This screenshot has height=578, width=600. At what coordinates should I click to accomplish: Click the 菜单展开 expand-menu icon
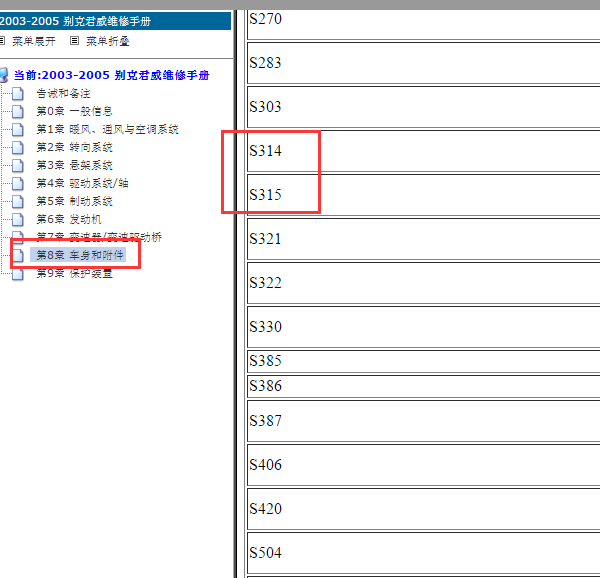(2, 41)
